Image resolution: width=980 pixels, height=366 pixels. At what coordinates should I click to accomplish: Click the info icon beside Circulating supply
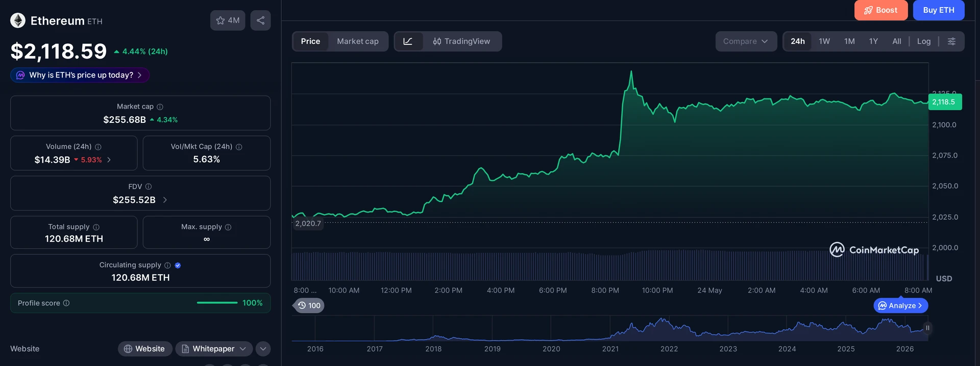167,265
